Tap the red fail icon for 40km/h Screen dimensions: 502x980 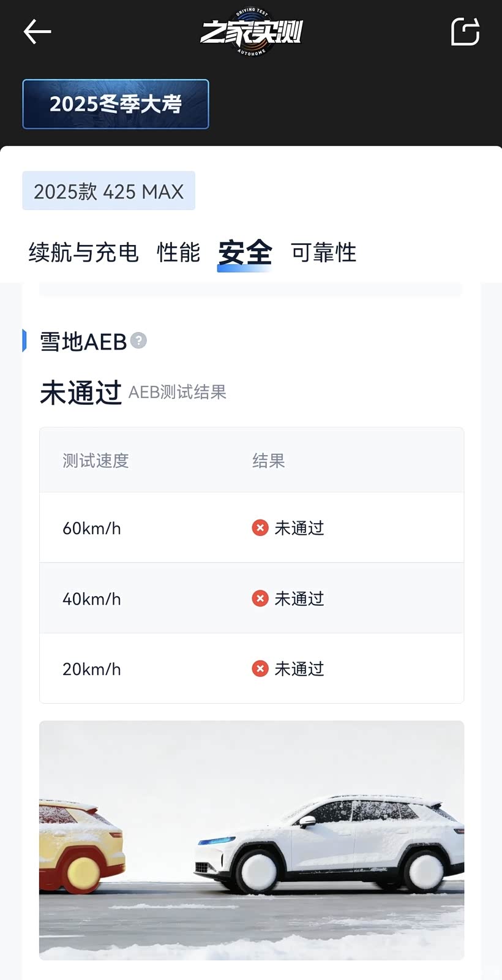click(x=260, y=598)
